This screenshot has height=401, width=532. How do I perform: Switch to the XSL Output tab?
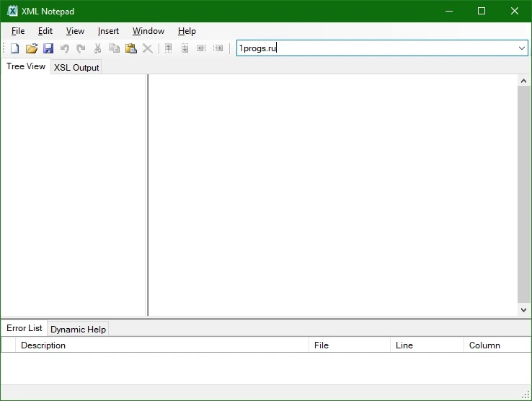pyautogui.click(x=76, y=67)
